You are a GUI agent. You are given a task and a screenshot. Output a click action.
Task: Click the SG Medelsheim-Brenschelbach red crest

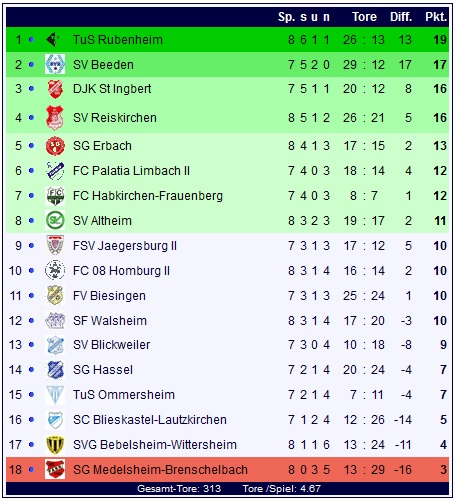(x=55, y=469)
